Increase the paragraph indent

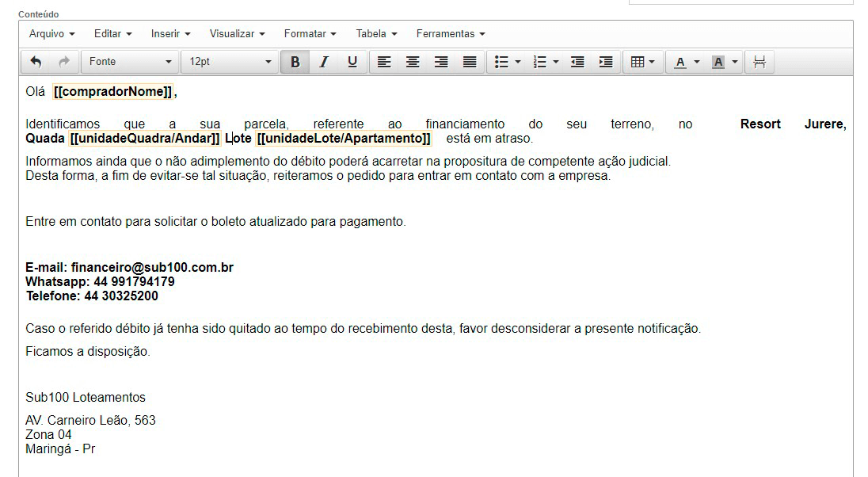tap(606, 61)
